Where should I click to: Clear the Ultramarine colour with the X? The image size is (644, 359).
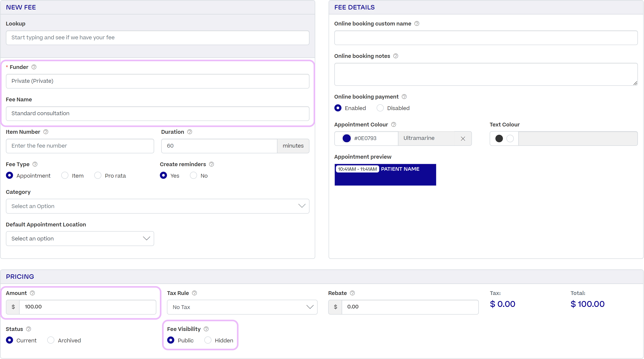click(463, 139)
